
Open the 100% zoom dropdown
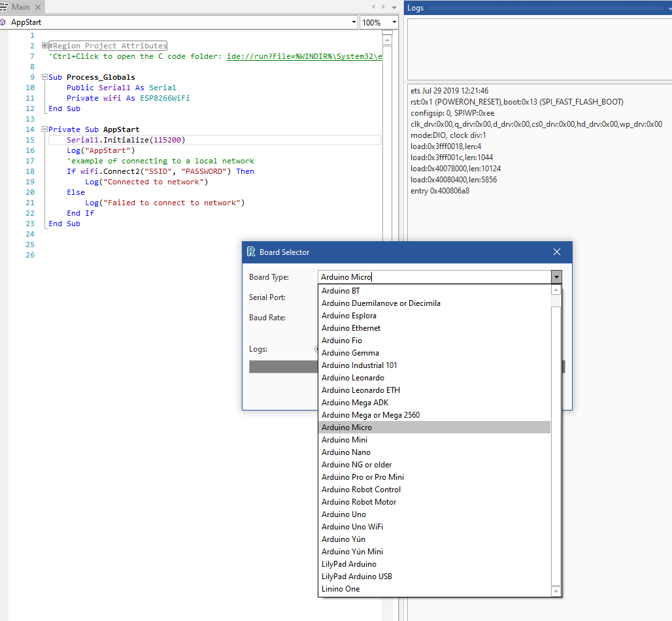click(x=394, y=22)
